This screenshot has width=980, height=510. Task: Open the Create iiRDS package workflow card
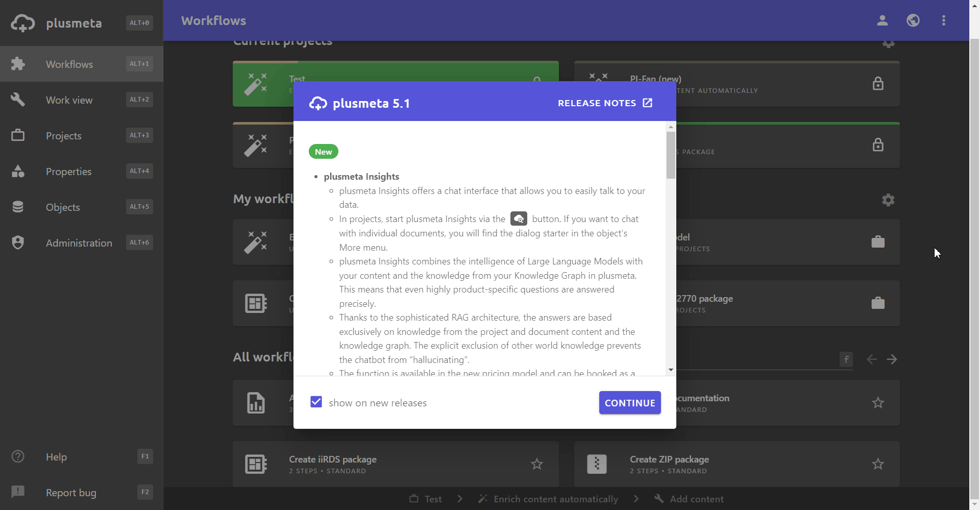click(396, 464)
